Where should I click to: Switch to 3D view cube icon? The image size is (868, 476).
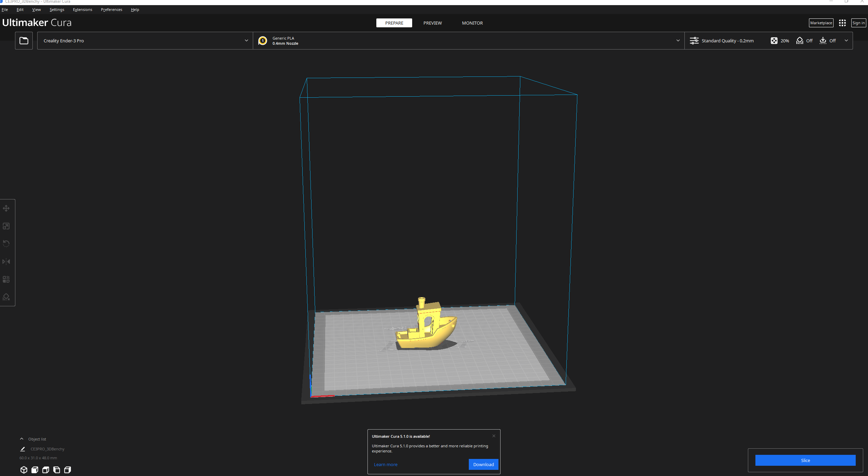coord(24,470)
